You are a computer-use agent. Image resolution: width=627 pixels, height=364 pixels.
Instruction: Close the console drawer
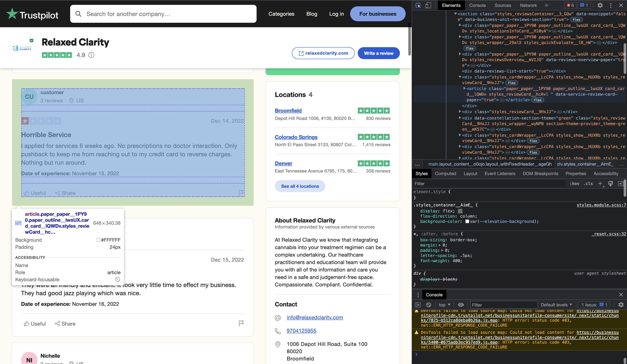(621, 295)
